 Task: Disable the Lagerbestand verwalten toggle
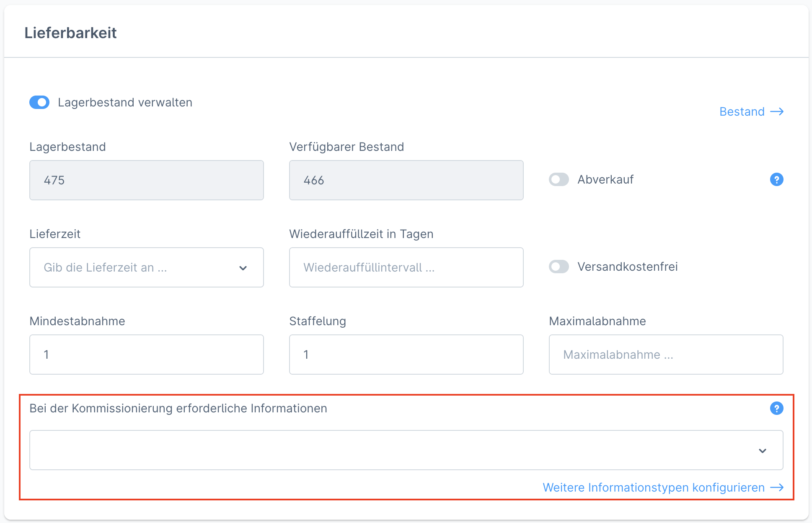click(x=39, y=102)
